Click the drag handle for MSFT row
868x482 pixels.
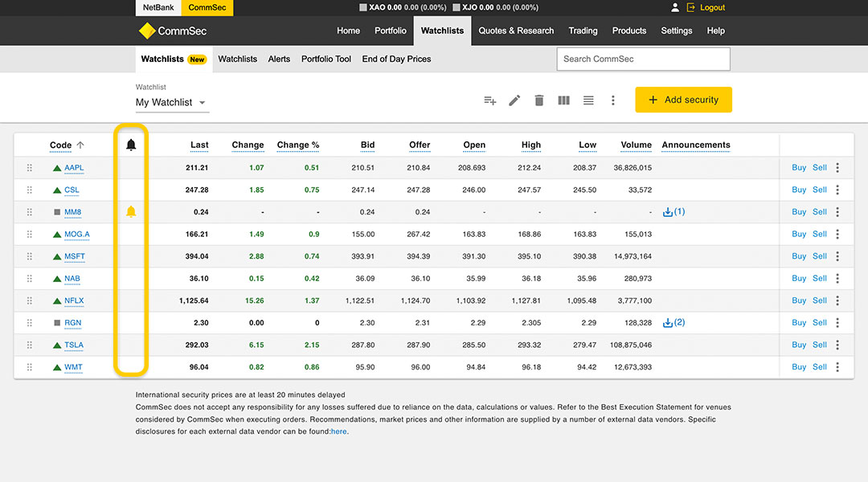pyautogui.click(x=30, y=256)
